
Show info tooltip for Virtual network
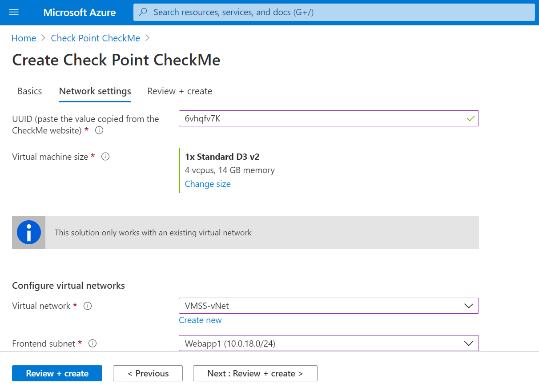88,306
